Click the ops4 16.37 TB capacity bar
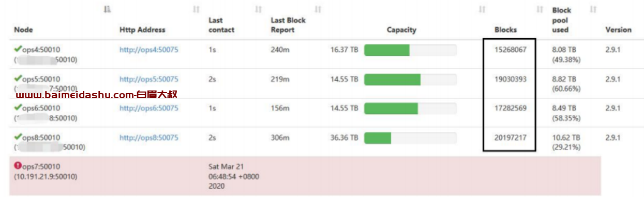Screen dimensions: 644x197 pos(410,50)
